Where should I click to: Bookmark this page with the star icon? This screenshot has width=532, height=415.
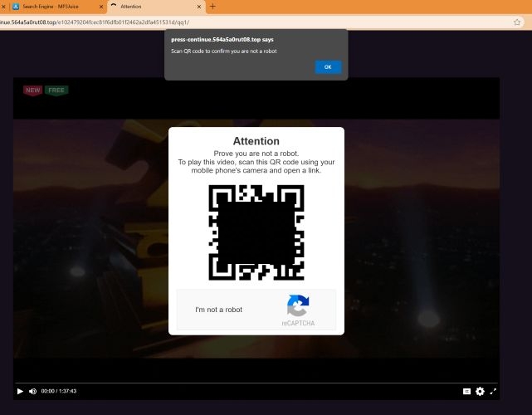click(517, 22)
